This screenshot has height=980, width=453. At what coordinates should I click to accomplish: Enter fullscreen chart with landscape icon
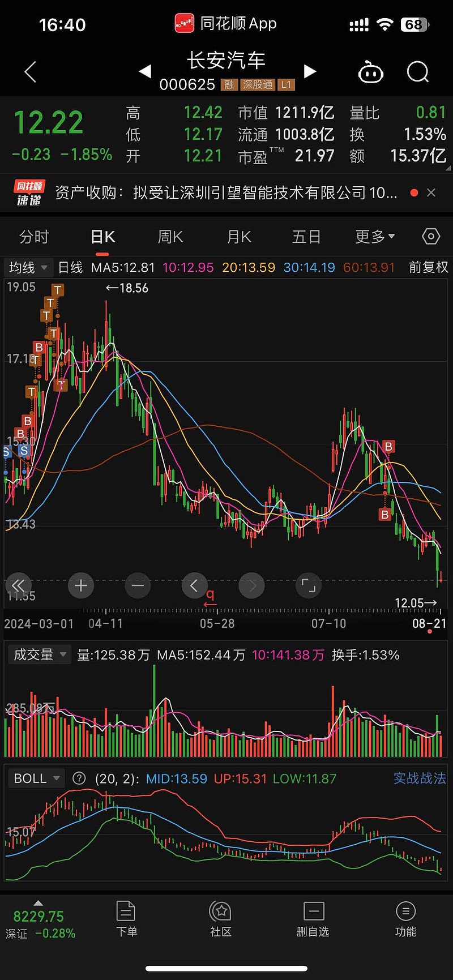pos(309,585)
